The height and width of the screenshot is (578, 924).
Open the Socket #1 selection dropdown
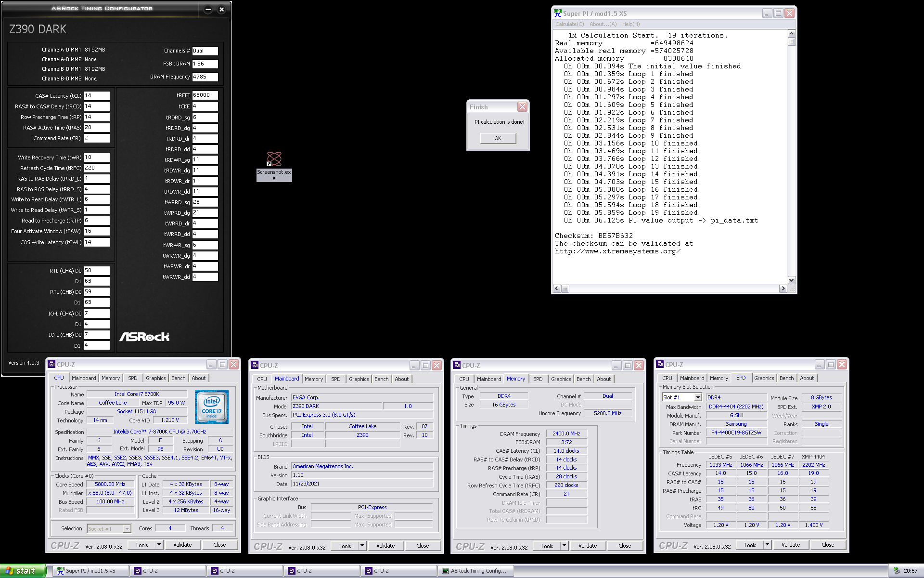click(127, 528)
